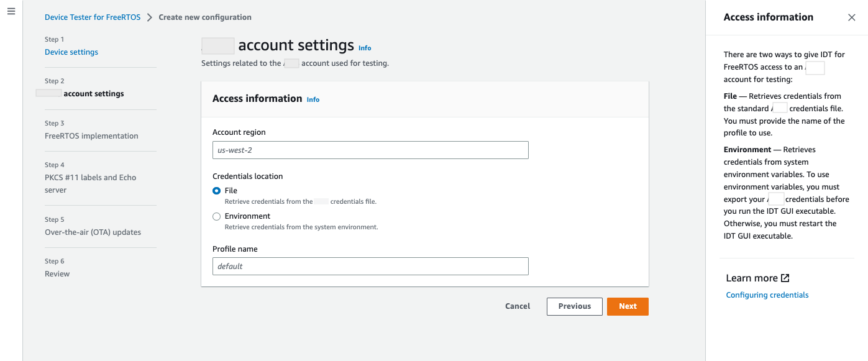Select Step 6 Review

click(57, 274)
